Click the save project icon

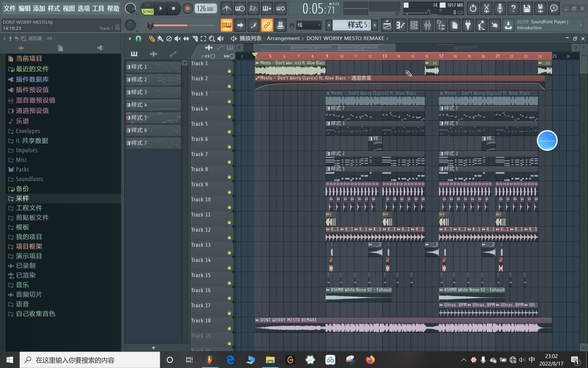pyautogui.click(x=527, y=9)
